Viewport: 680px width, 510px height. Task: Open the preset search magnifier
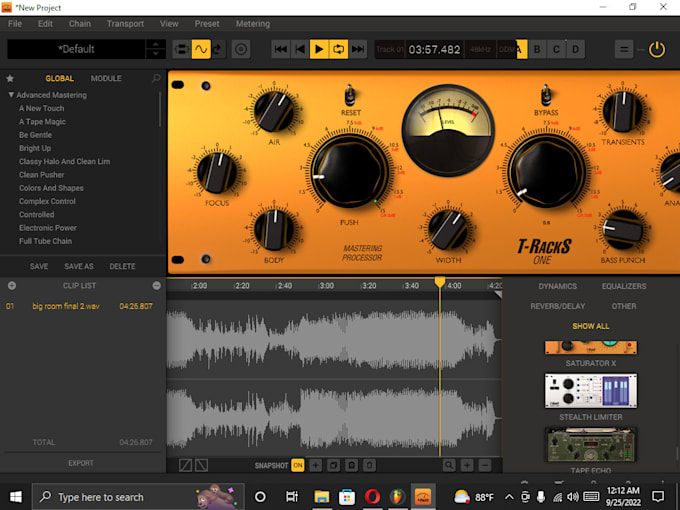(156, 78)
